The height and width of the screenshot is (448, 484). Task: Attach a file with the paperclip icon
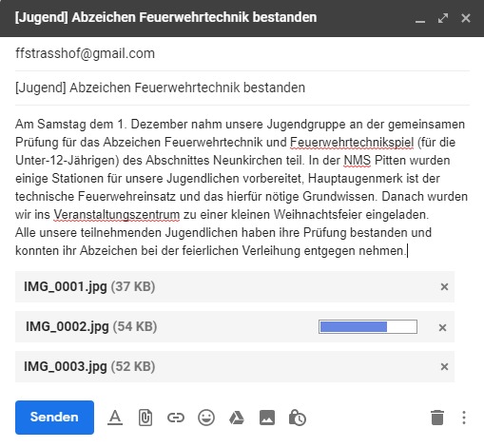coord(145,418)
